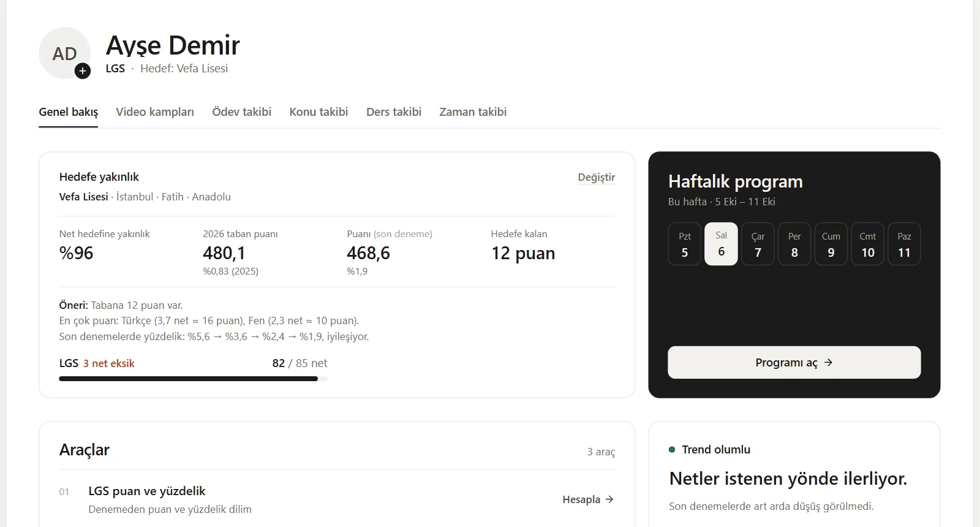This screenshot has width=980, height=527.
Task: Open the Ödev takibi tab
Action: point(242,112)
